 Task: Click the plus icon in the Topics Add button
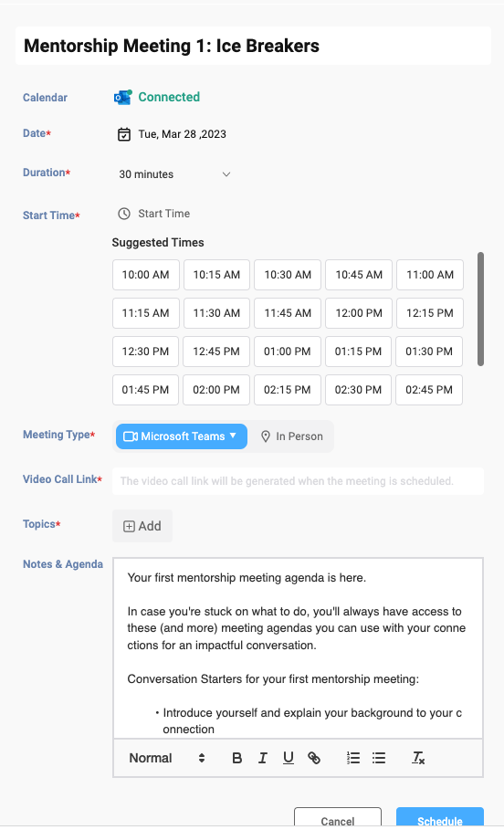click(129, 526)
